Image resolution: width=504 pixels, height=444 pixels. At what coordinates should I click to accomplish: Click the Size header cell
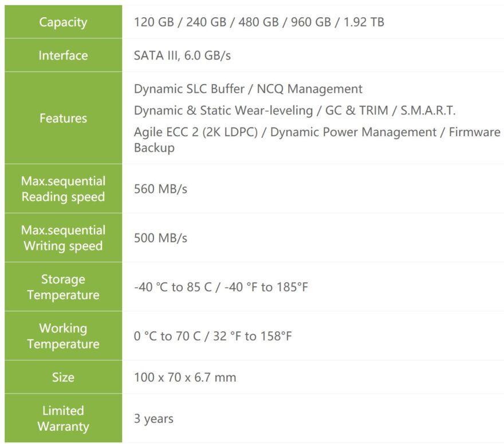(63, 378)
